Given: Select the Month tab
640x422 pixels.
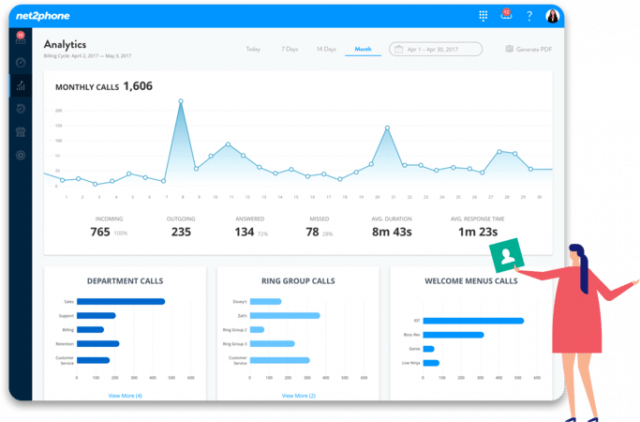Looking at the screenshot, I should (362, 48).
